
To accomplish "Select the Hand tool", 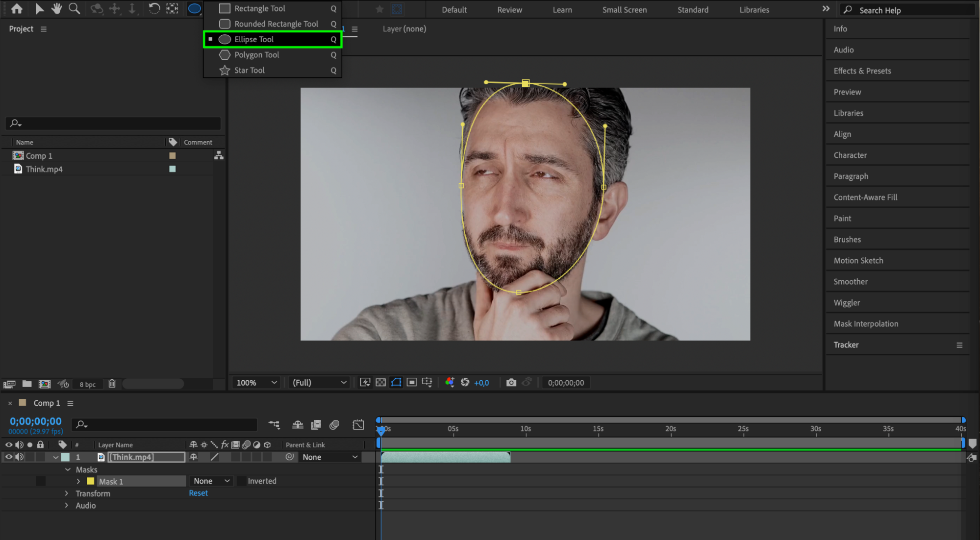I will tap(56, 8).
